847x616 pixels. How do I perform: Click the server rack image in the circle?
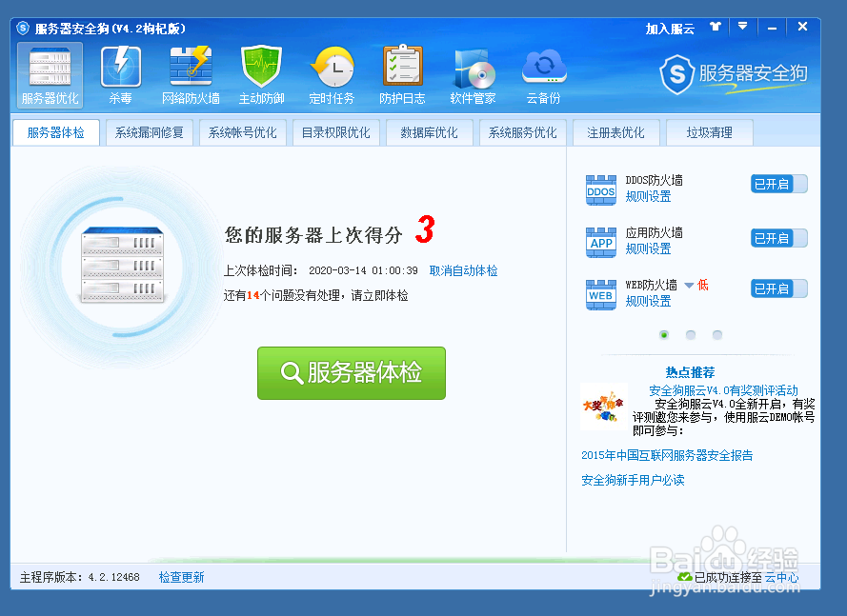tap(122, 265)
